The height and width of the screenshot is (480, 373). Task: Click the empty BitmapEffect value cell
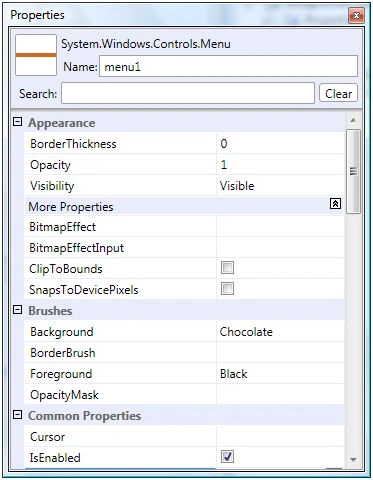[x=280, y=227]
